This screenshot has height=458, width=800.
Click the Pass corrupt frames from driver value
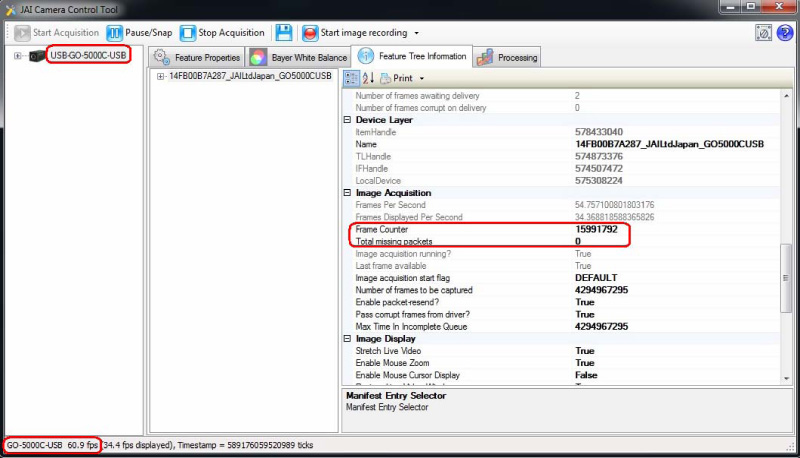coord(585,315)
